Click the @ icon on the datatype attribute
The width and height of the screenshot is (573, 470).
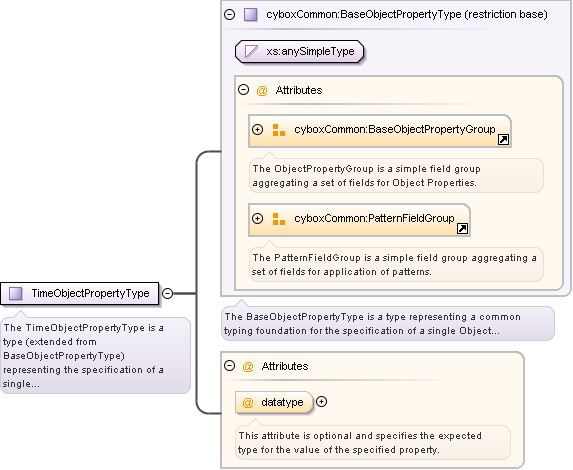[248, 403]
